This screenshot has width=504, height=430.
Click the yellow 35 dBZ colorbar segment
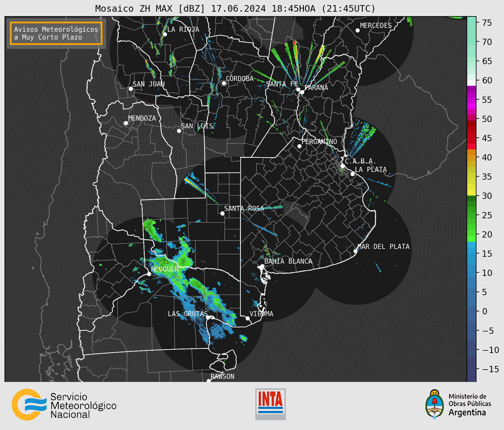tap(471, 177)
